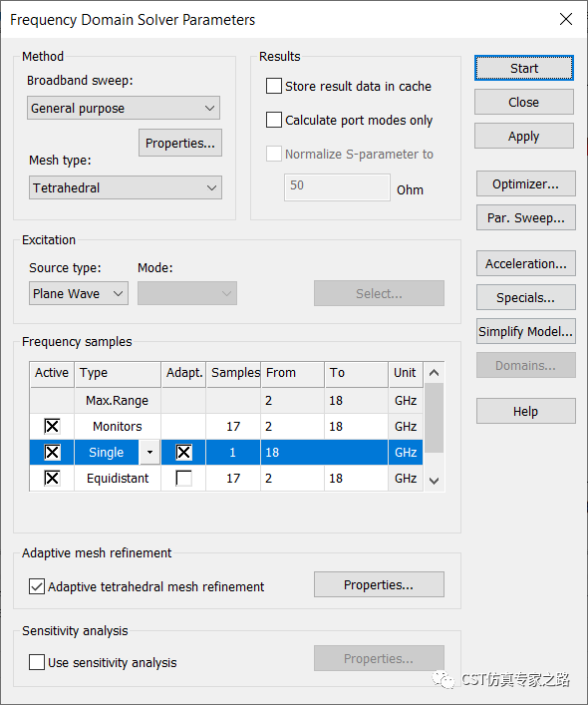Click the Apply button
Viewport: 588px width, 705px height.
(524, 137)
